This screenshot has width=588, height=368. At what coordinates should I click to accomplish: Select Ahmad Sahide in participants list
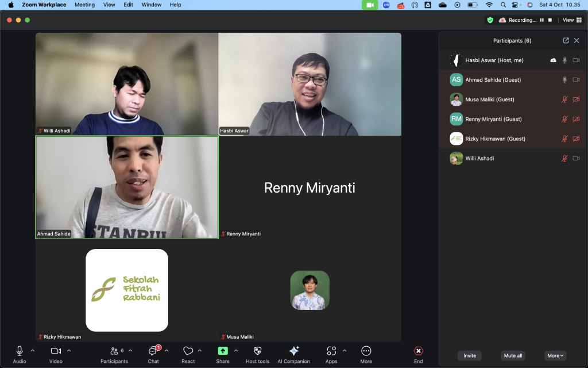(x=493, y=80)
